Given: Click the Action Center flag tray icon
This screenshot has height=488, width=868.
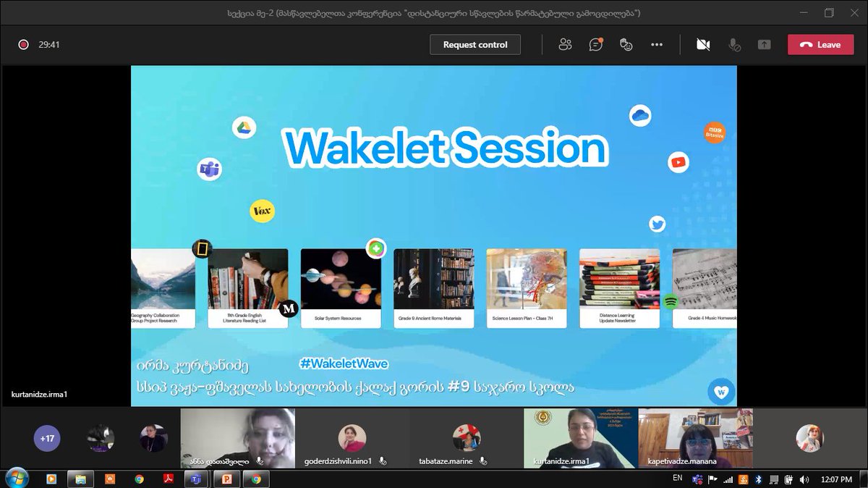Looking at the screenshot, I should 712,479.
